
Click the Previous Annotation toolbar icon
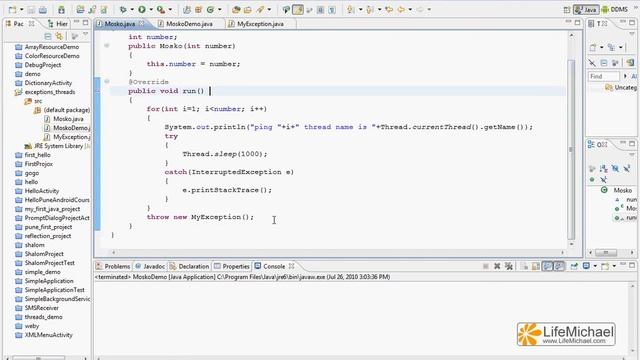370,9
